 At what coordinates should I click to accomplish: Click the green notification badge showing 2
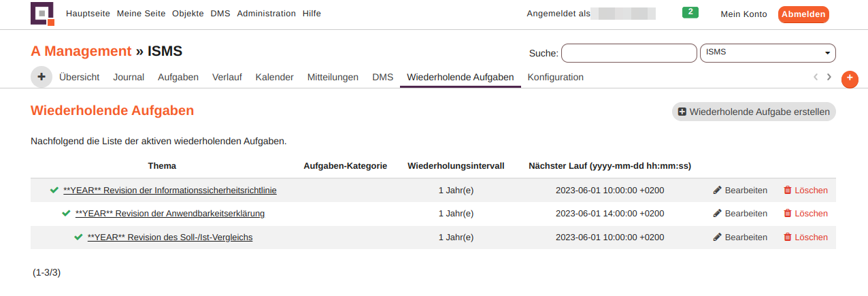(x=690, y=12)
